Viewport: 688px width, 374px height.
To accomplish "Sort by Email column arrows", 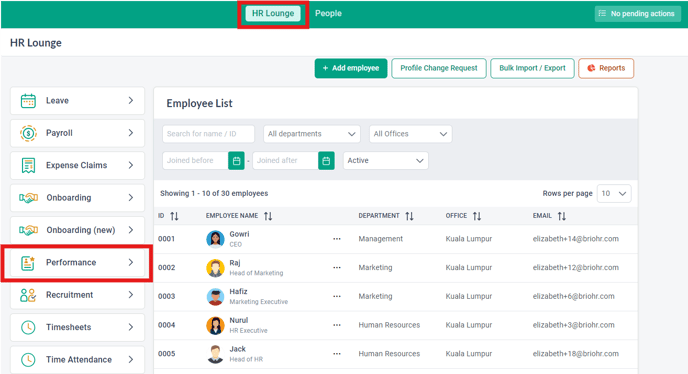I will [562, 216].
